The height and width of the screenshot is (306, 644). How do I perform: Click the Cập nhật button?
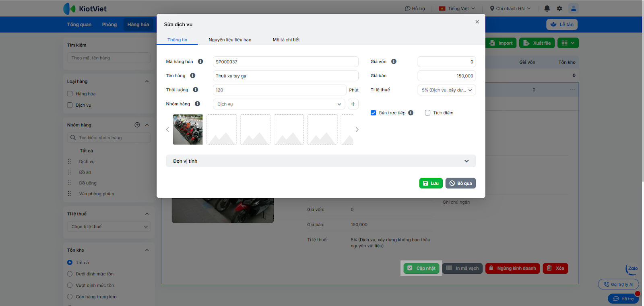coord(421,268)
